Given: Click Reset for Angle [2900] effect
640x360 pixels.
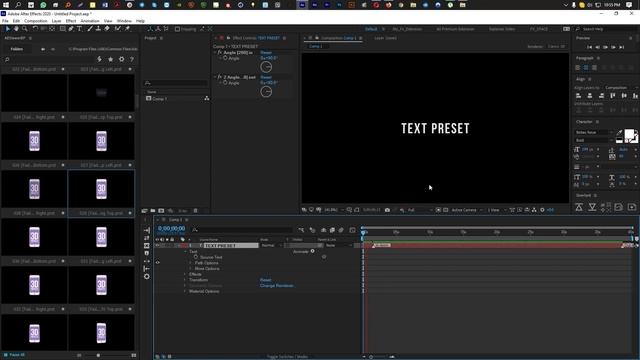Looking at the screenshot, I should (266, 53).
